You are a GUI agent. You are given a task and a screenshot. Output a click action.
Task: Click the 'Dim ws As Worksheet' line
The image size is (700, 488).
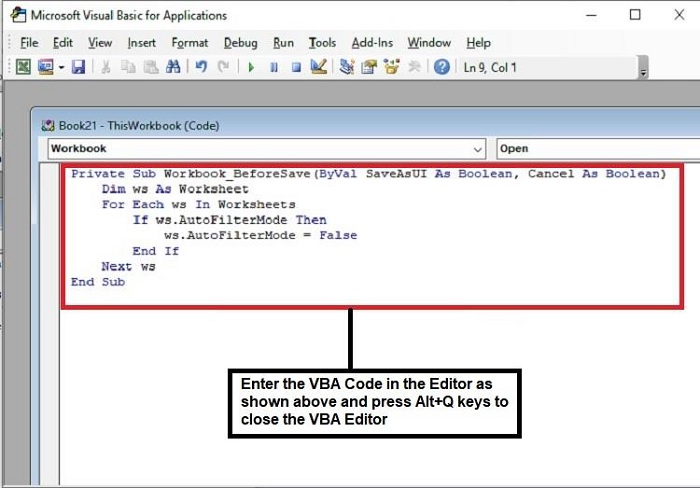[175, 189]
